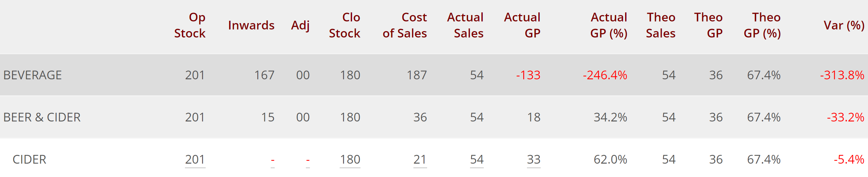
Task: Expand the BEER & CIDER row
Action: (42, 117)
